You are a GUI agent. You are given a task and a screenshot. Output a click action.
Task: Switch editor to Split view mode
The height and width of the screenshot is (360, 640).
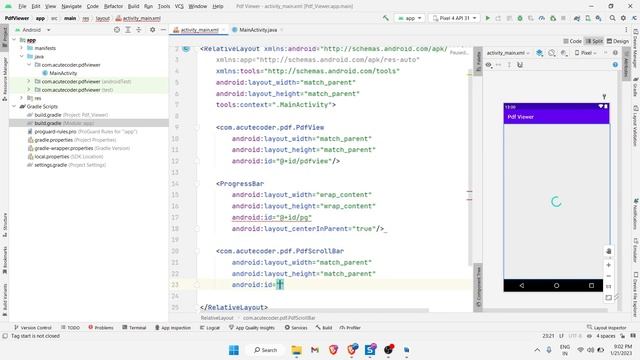point(594,41)
